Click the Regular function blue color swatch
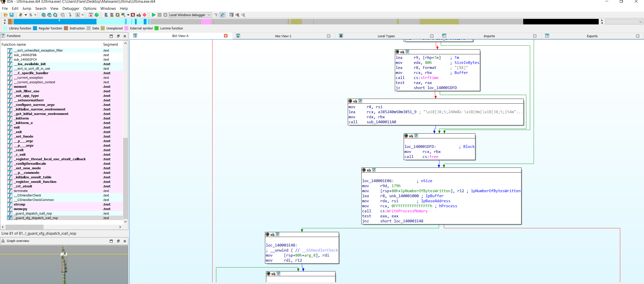This screenshot has width=644, height=284. tap(35, 28)
